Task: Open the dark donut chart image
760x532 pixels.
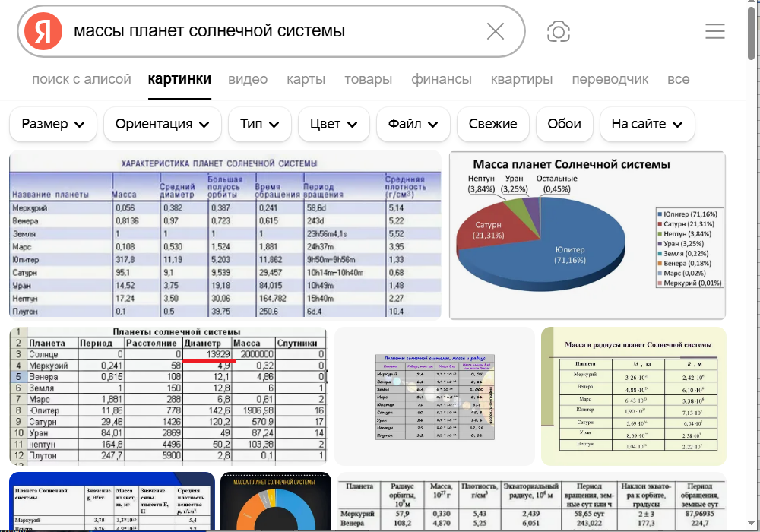Action: point(275,501)
